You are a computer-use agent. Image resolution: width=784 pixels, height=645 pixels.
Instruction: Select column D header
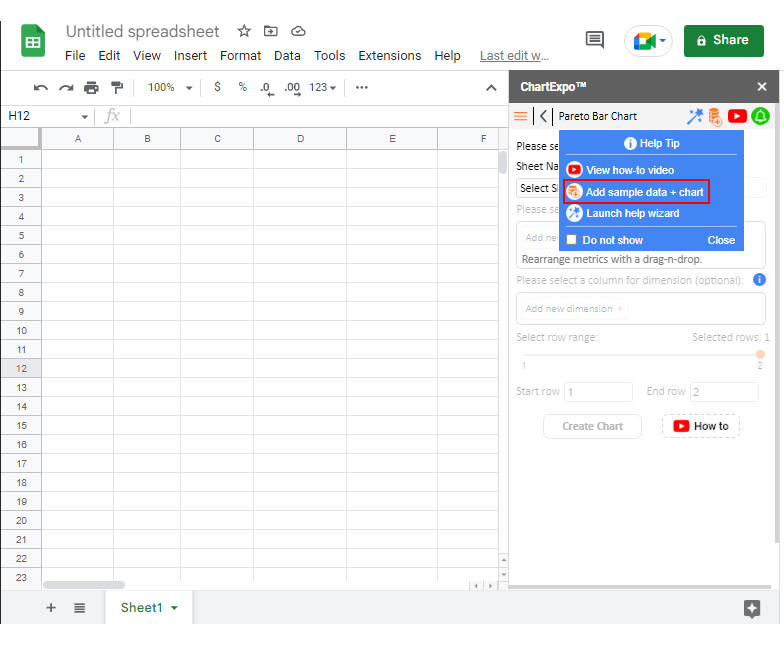tap(300, 138)
